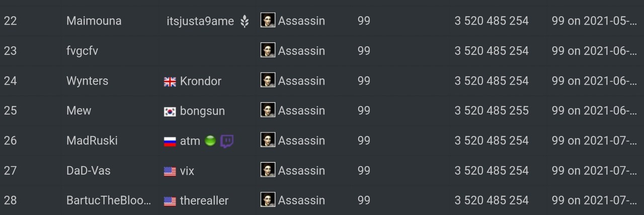Open character MadRuski

click(92, 141)
